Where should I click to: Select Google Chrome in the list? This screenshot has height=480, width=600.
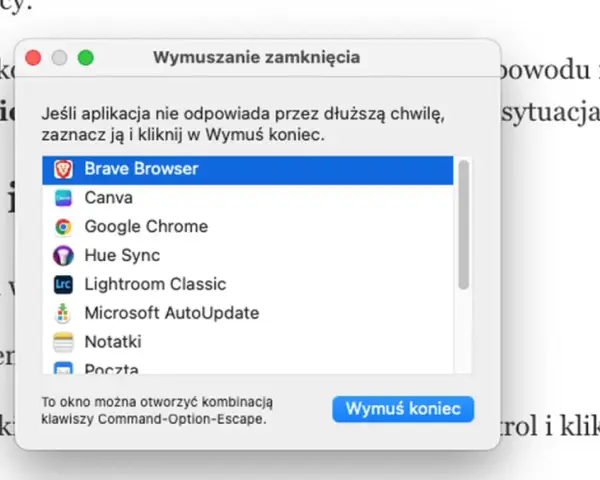click(248, 227)
